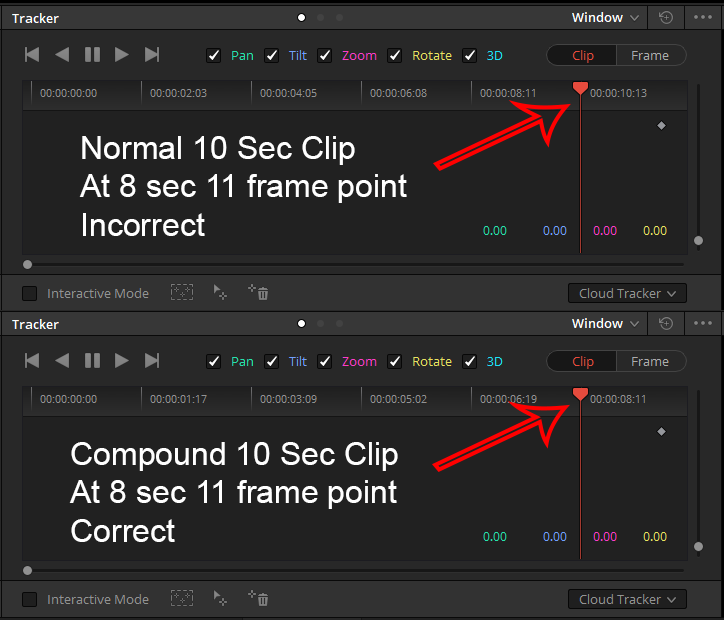Pause tracking in top Tracker panel

click(92, 54)
